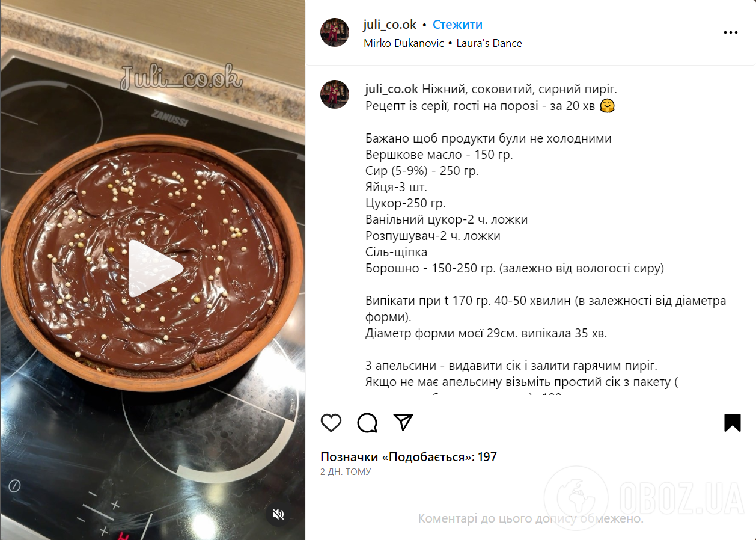Open juli_co.ok avatar in post header
The height and width of the screenshot is (540, 756).
pos(335,33)
